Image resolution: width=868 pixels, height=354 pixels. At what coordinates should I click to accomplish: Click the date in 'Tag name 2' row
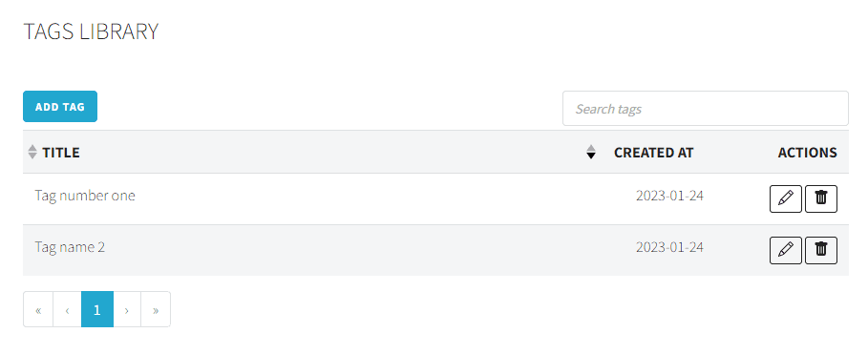point(669,247)
